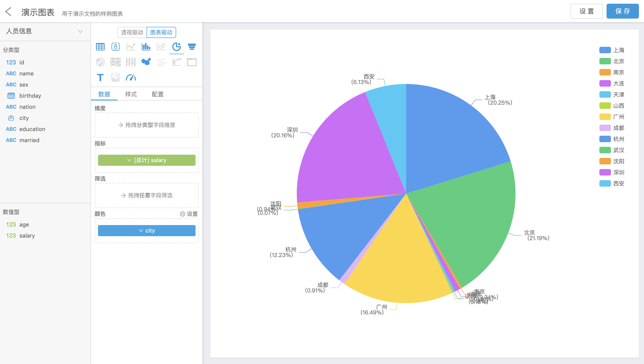644x364 pixels.
Task: Select the funnel chart icon
Action: (x=192, y=47)
